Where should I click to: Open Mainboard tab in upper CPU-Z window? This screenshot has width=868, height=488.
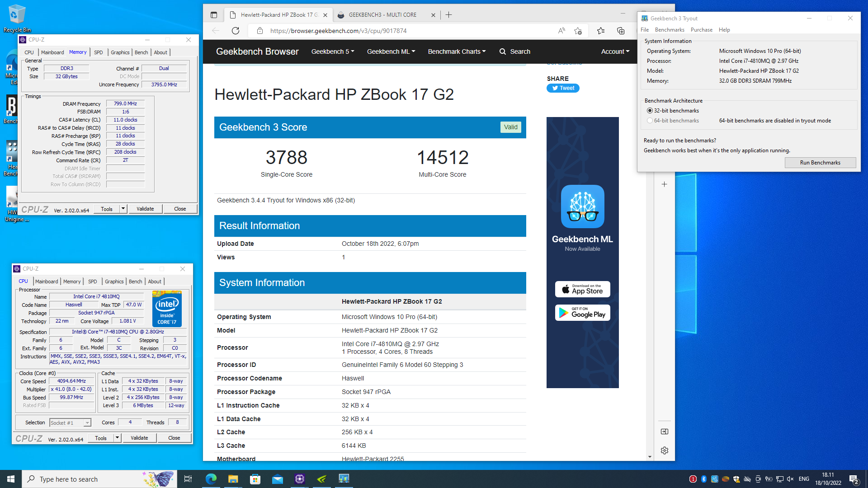[x=52, y=52]
